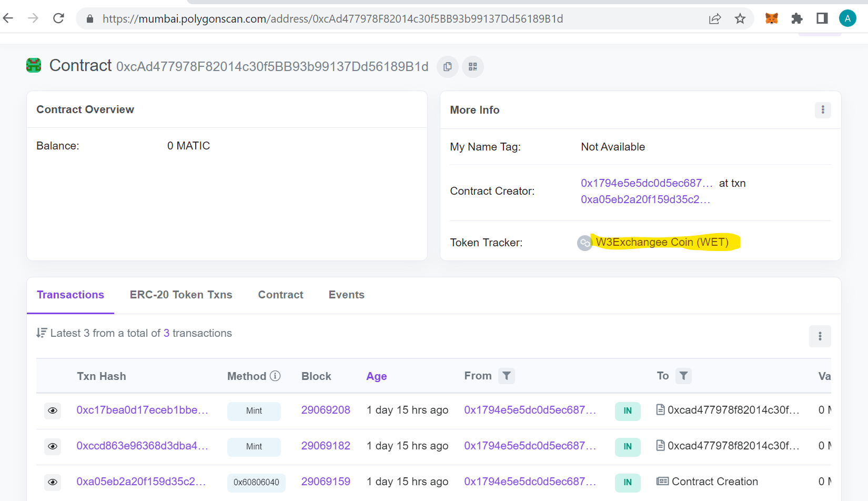Toggle the Age column format
The image size is (868, 501).
377,376
